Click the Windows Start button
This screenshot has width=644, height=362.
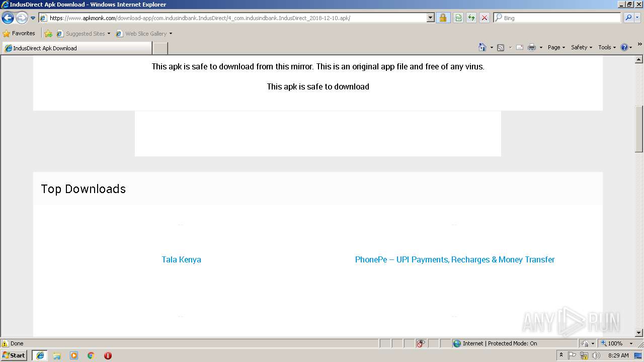pos(14,355)
